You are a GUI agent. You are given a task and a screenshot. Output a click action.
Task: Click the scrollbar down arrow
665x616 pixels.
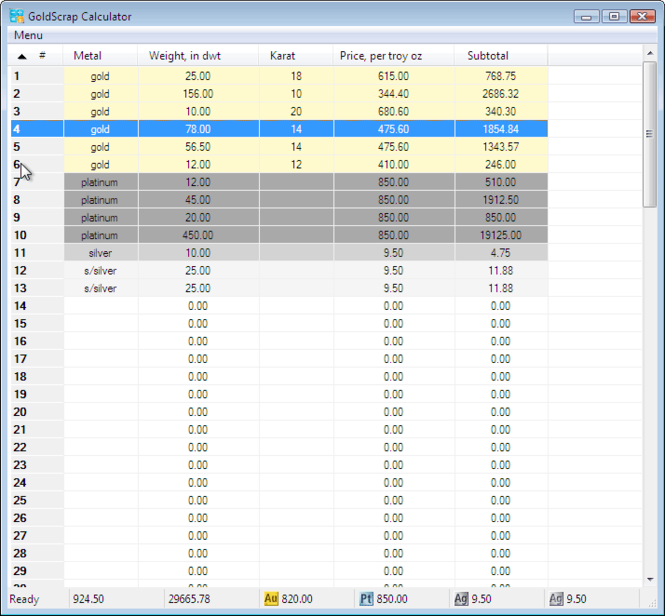tap(650, 579)
